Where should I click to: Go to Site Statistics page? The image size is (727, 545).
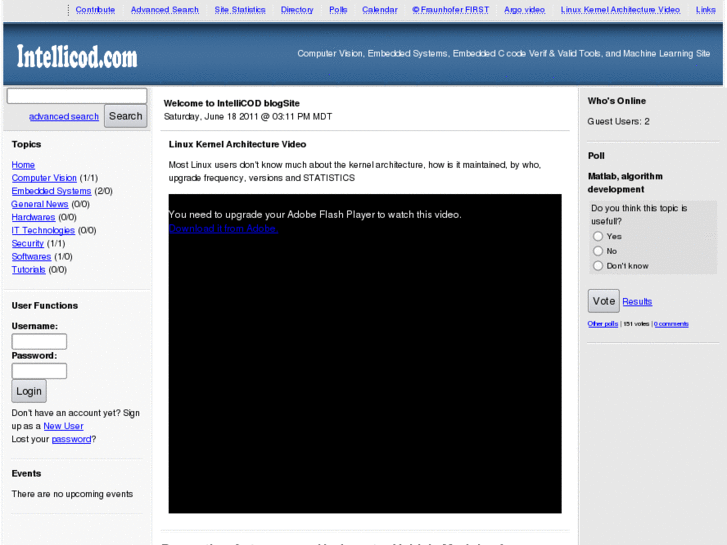pyautogui.click(x=240, y=10)
